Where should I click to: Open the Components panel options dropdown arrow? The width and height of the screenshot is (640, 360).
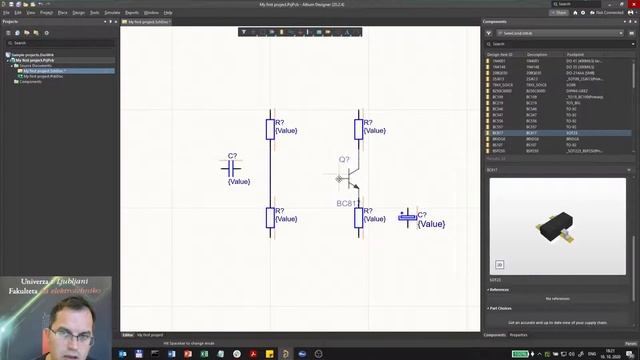click(x=624, y=22)
